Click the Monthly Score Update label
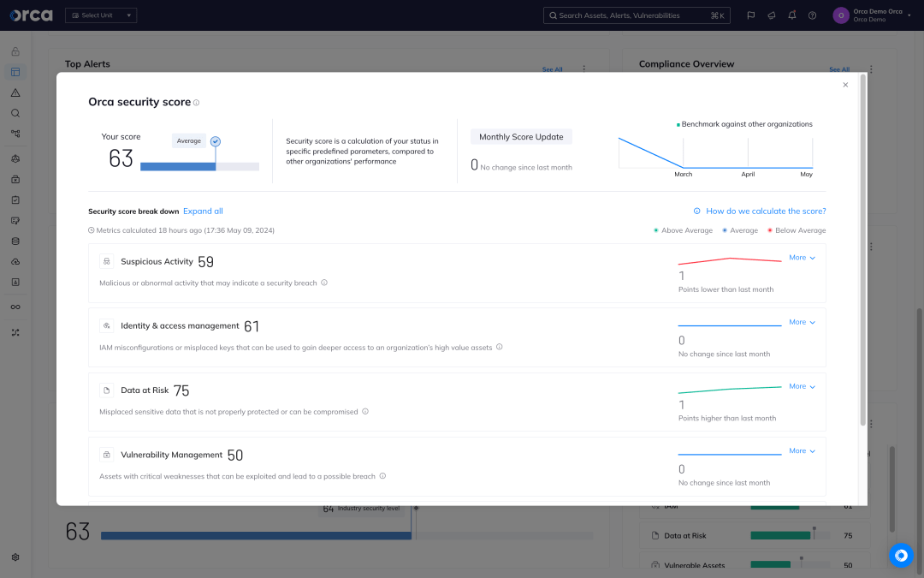Image resolution: width=924 pixels, height=578 pixels. tap(521, 137)
